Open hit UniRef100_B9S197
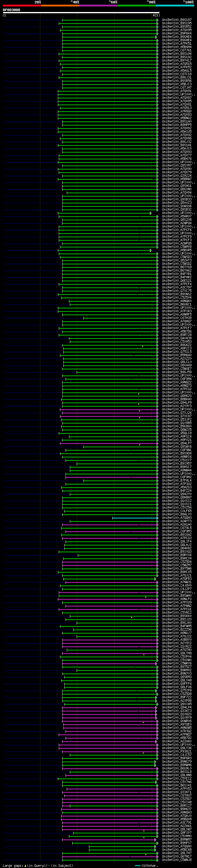Image resolution: width=197 pixels, height=868 pixels. click(177, 20)
